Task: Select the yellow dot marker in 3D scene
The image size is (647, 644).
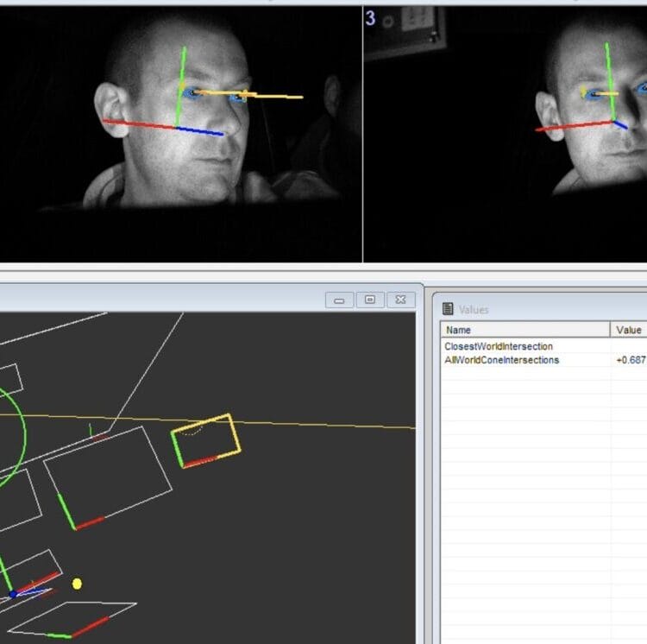Action: click(77, 584)
